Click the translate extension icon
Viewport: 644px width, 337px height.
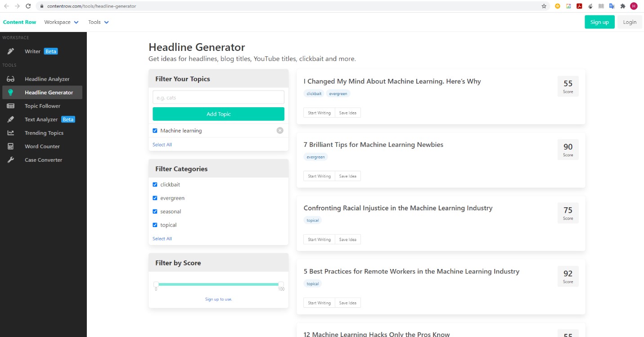pos(612,6)
